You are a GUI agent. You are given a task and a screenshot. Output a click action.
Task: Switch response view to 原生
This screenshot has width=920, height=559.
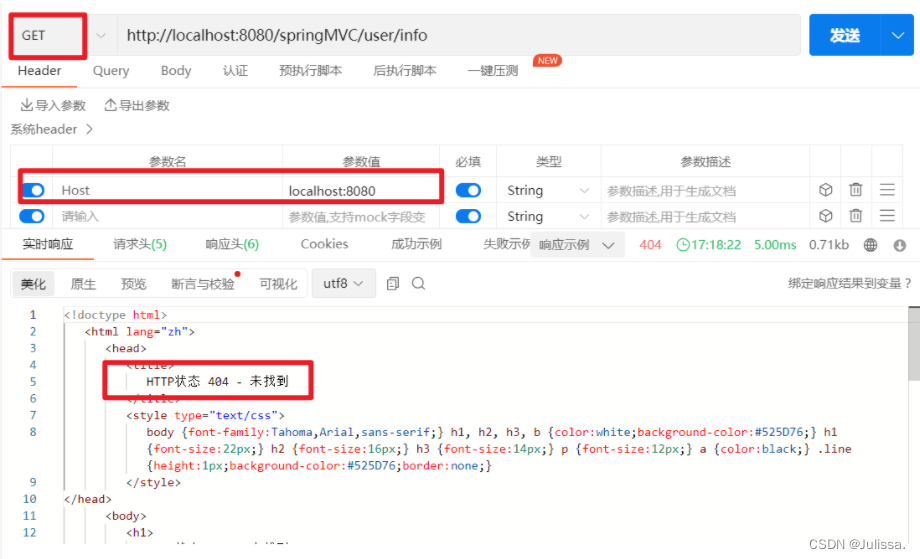[83, 284]
